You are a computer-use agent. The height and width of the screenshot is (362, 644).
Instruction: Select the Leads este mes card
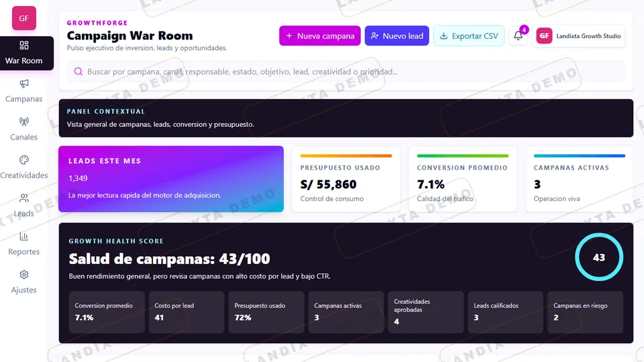[171, 179]
